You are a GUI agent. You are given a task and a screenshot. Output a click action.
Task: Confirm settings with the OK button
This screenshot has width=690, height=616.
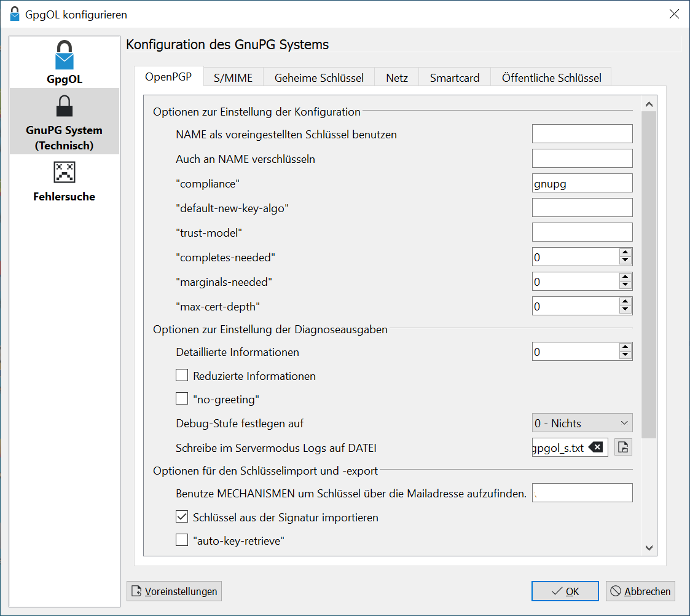[565, 591]
